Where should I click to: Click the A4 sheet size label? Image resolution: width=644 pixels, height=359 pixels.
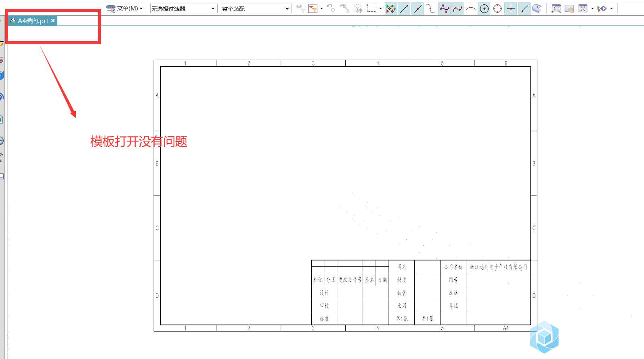[x=506, y=328]
